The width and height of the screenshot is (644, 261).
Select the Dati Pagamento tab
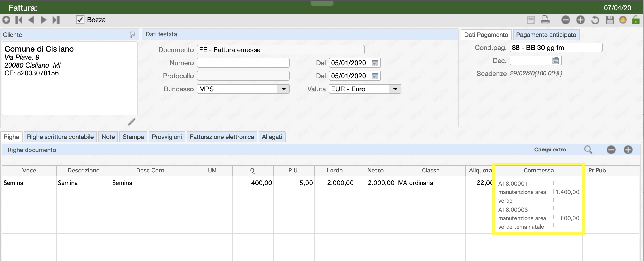point(486,35)
